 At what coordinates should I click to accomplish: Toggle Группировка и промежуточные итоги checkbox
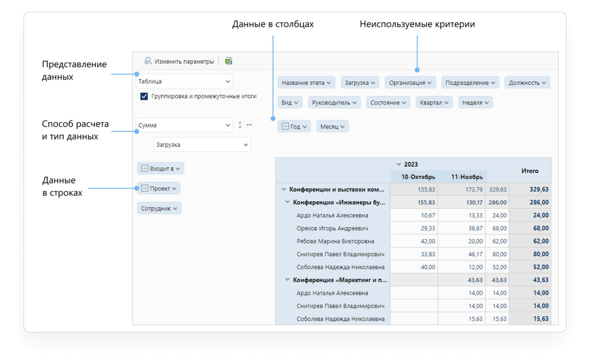click(x=144, y=96)
